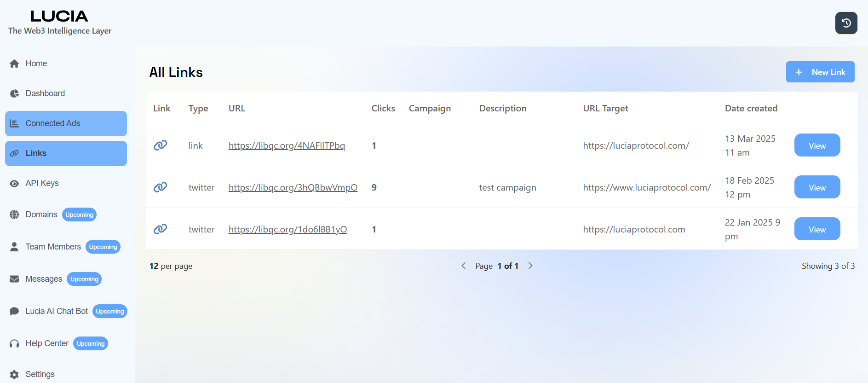868x383 pixels.
Task: View details of the test campaign link
Action: click(x=817, y=187)
